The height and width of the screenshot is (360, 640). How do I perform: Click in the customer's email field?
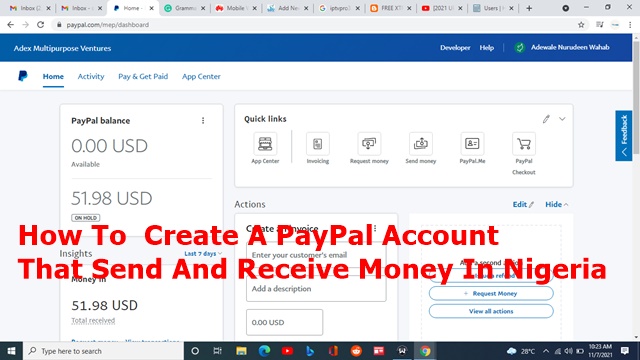[316, 255]
